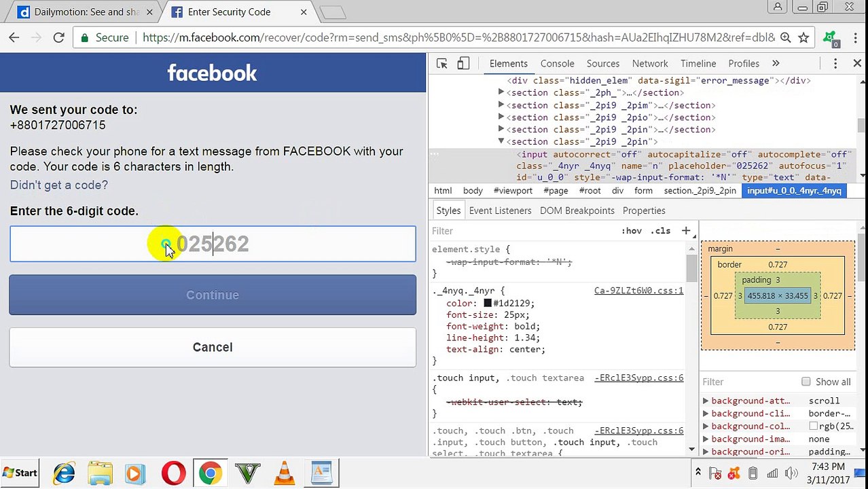Open the DevTools customize three-dot menu
This screenshot has height=489, width=868.
coord(835,63)
